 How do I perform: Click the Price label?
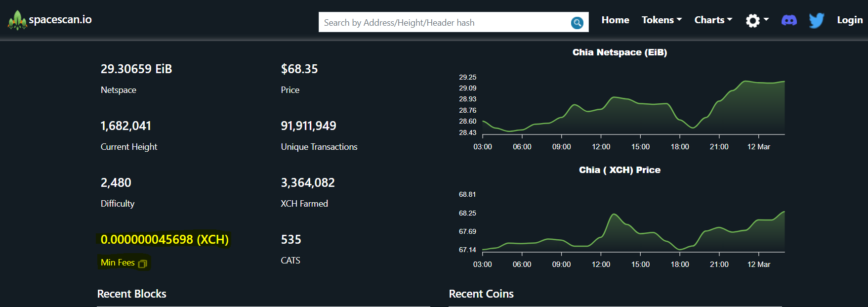click(x=290, y=90)
